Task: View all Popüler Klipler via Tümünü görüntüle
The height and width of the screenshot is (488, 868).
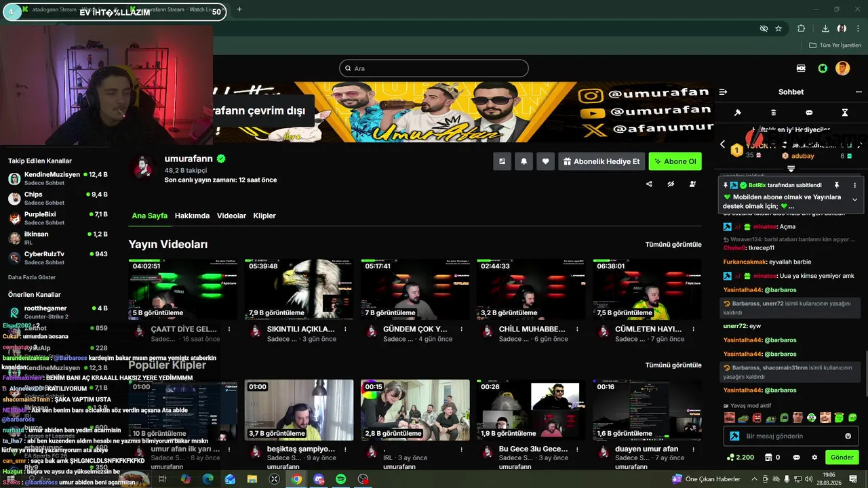Action: tap(673, 365)
